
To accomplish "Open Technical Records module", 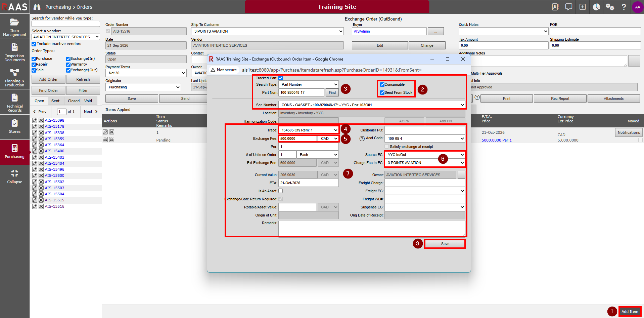I will pyautogui.click(x=15, y=102).
